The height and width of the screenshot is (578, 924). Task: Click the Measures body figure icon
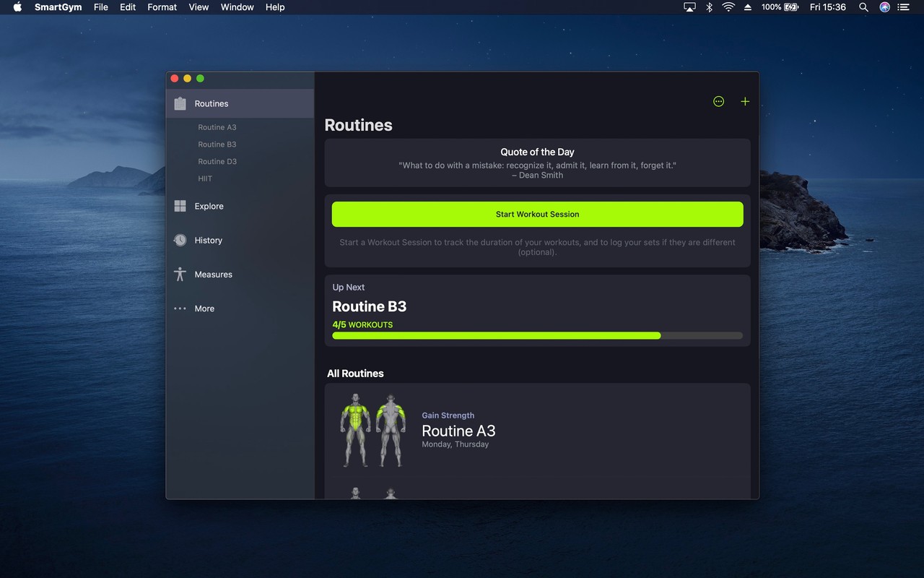(180, 275)
